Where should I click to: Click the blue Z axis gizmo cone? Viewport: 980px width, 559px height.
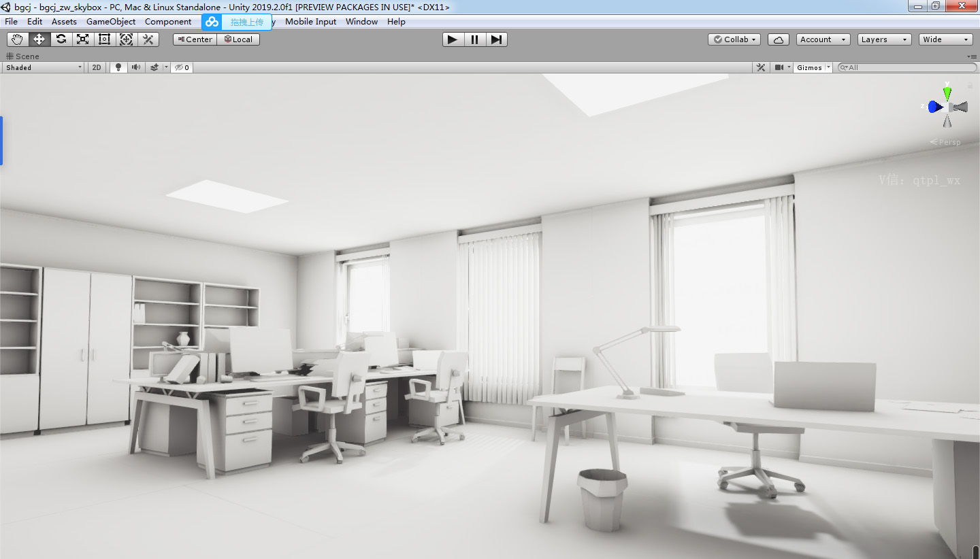click(936, 107)
